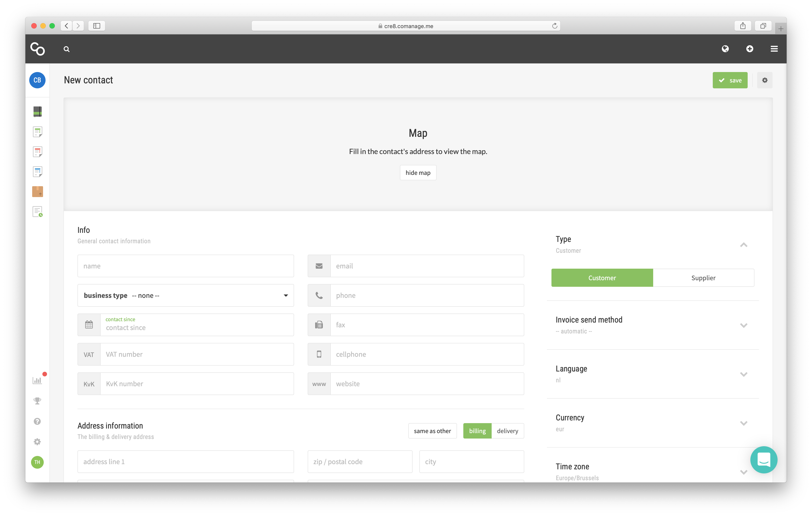Open the intercom chat bubble
The height and width of the screenshot is (516, 812).
(x=764, y=460)
